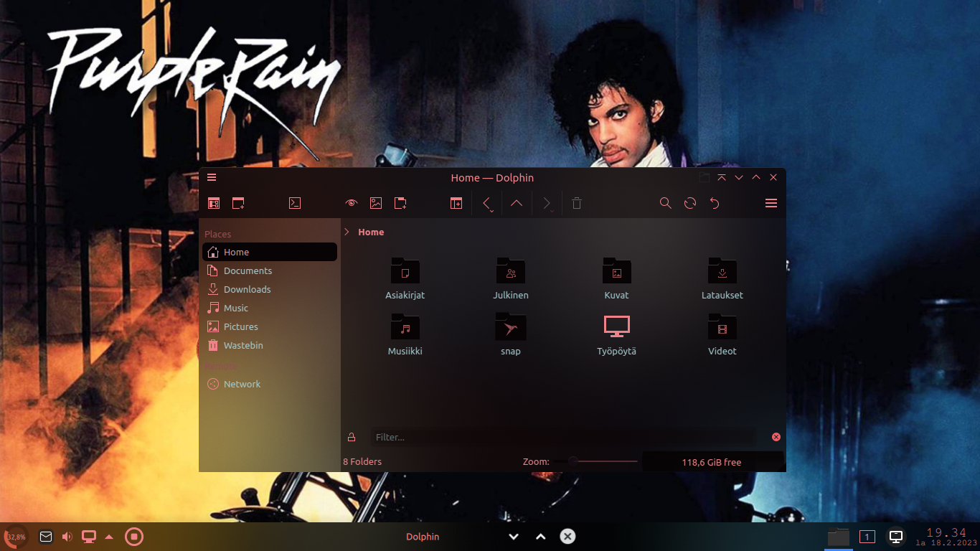980x551 pixels.
Task: Select the Julkinen folder
Action: pyautogui.click(x=511, y=278)
